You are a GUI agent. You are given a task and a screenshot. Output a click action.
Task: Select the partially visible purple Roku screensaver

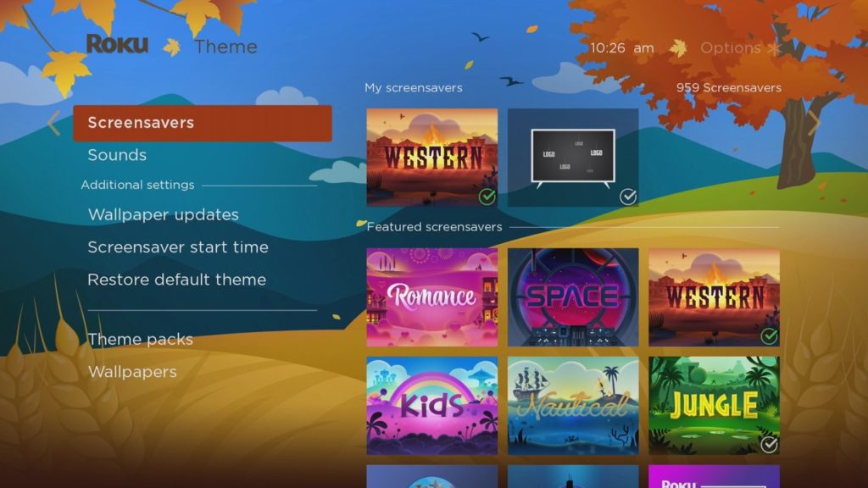(714, 476)
